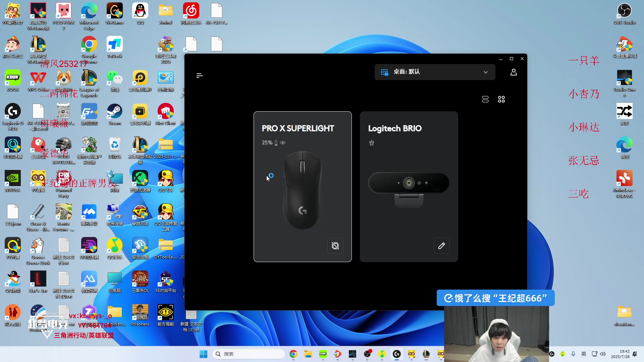The height and width of the screenshot is (362, 644).
Task: Open Google Chrome desktop icon
Action: pyautogui.click(x=89, y=50)
